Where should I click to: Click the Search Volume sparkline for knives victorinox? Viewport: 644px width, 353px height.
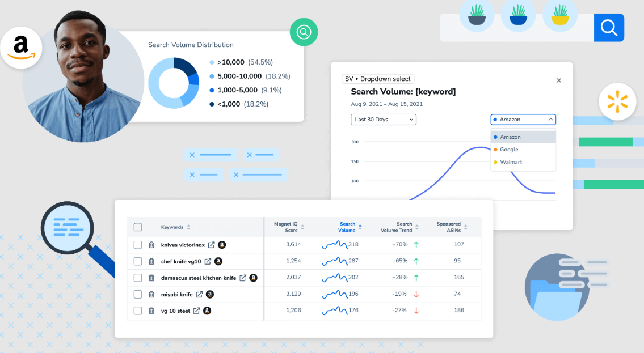point(334,245)
